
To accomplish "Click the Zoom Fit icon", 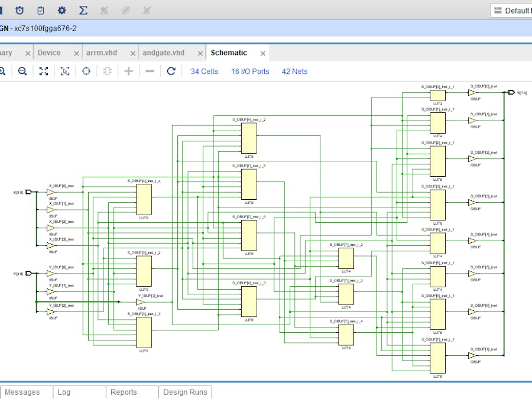I will pos(44,71).
